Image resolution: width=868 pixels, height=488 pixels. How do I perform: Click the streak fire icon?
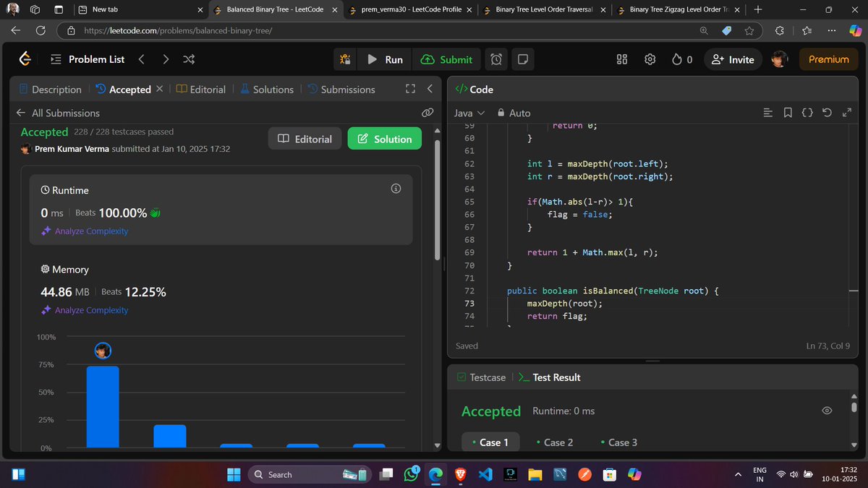[x=677, y=59]
